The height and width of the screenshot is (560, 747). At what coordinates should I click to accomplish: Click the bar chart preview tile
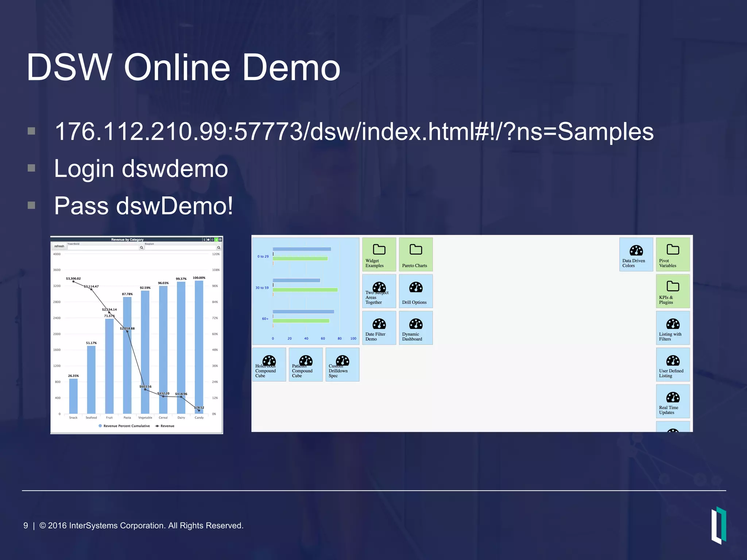point(306,291)
